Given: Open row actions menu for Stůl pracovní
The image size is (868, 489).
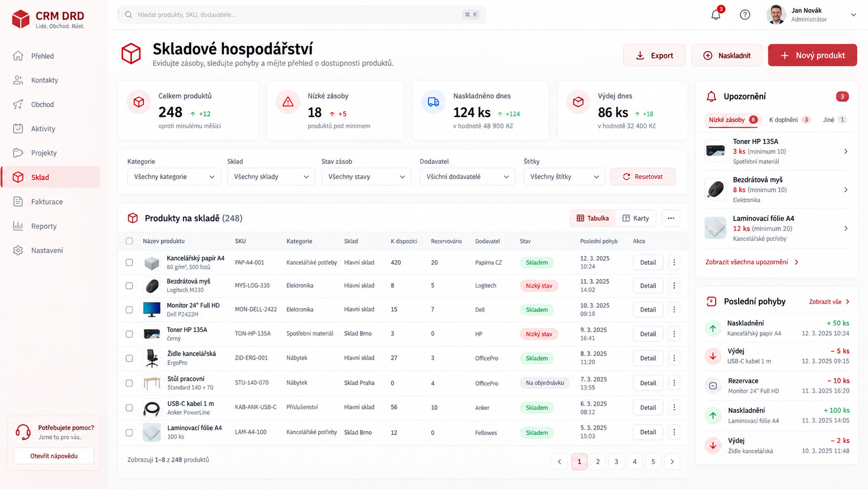Looking at the screenshot, I should coord(674,383).
